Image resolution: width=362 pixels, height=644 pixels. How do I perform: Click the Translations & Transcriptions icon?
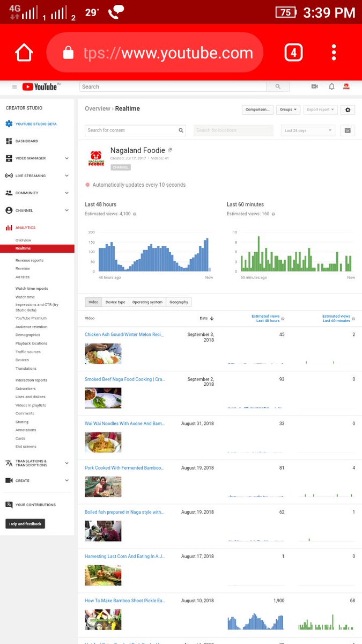click(x=9, y=463)
